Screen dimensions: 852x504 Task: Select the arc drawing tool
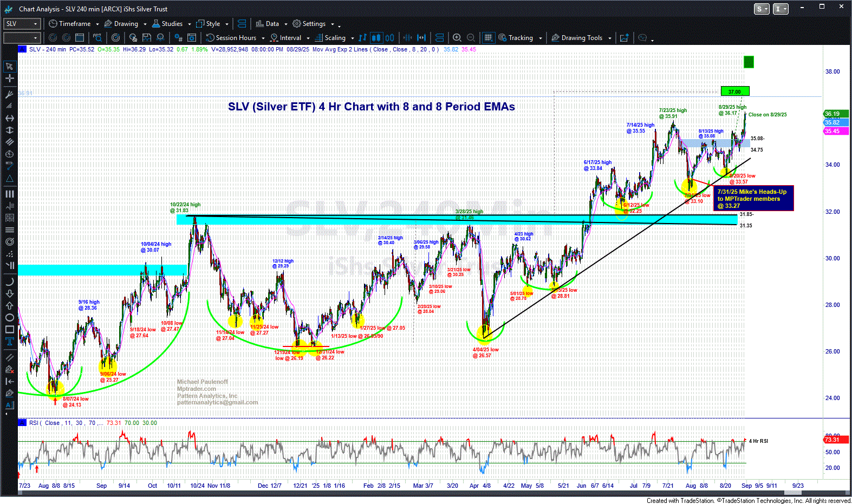tap(9, 282)
